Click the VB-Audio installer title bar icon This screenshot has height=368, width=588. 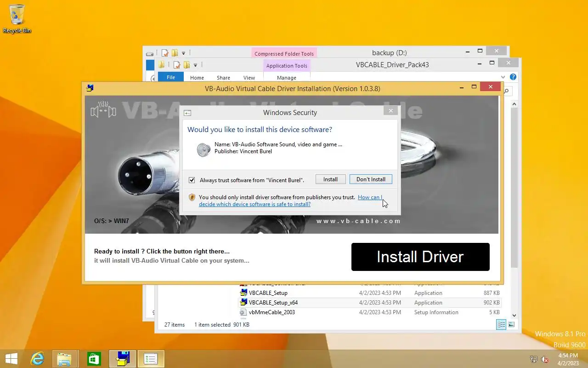pyautogui.click(x=90, y=88)
